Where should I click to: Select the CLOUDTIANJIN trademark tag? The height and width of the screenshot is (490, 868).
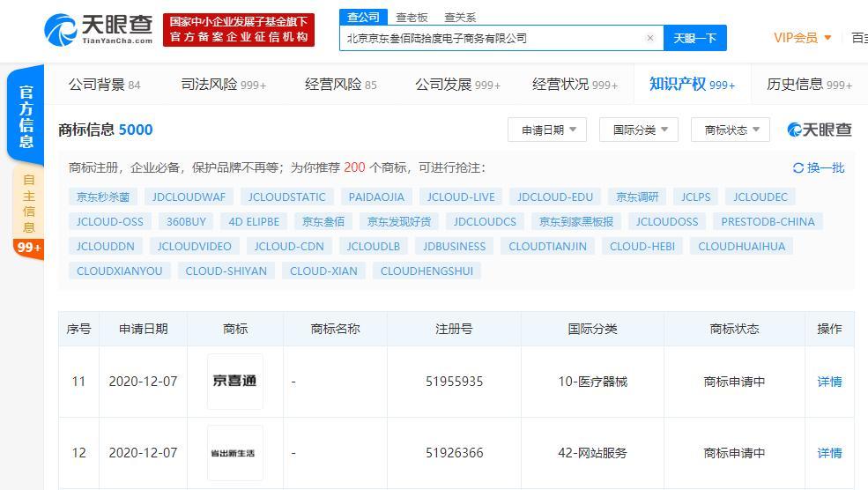point(547,247)
